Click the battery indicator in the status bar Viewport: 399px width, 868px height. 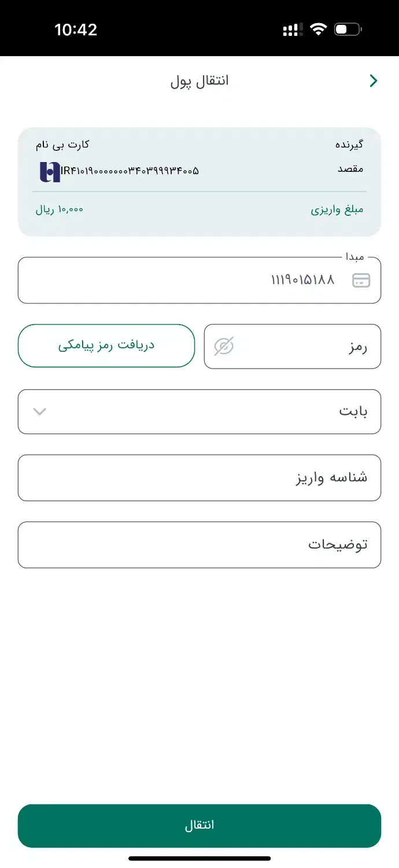[347, 28]
